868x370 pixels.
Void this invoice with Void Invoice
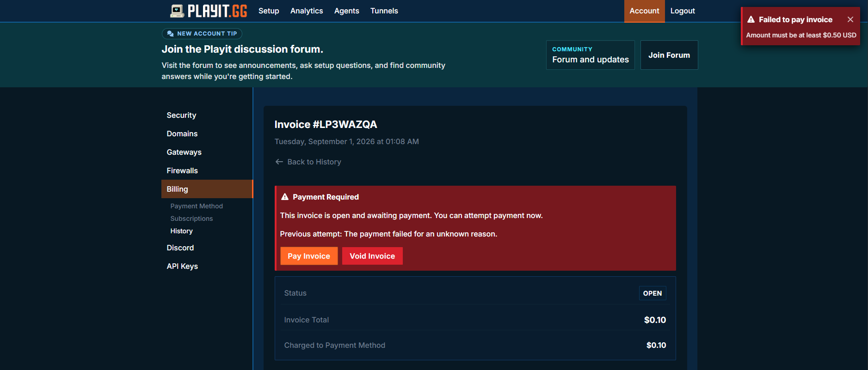(372, 256)
